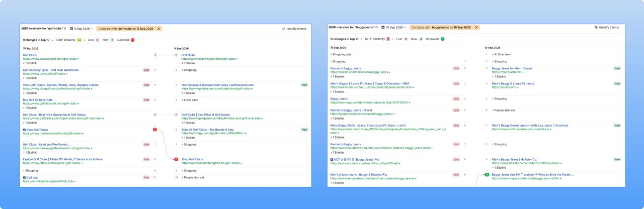Click help icon beside "golf clubs" SERP overview title
Image resolution: width=644 pixels, height=209 pixels.
pyautogui.click(x=65, y=28)
